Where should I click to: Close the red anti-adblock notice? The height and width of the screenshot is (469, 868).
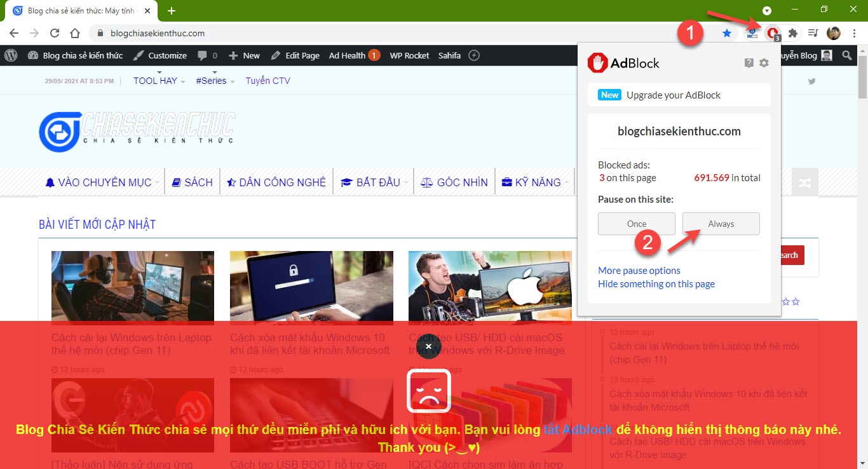click(x=429, y=346)
